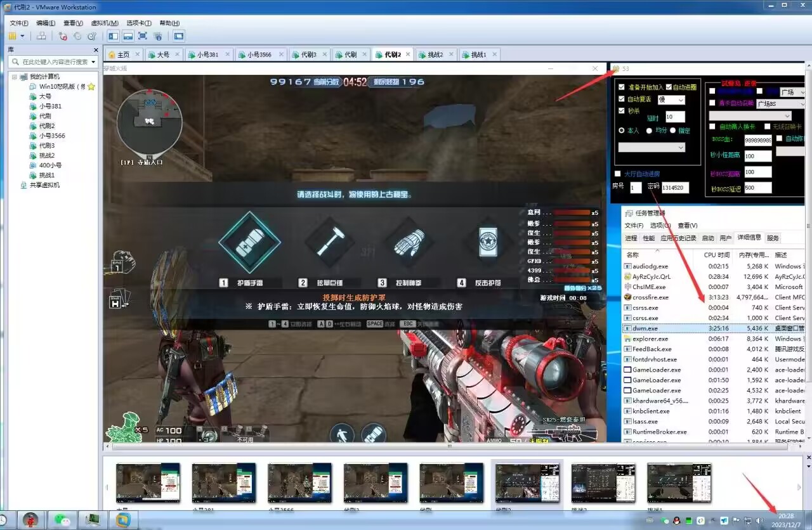This screenshot has width=812, height=530.
Task: Toggle 自动复活 checkbox
Action: point(621,99)
